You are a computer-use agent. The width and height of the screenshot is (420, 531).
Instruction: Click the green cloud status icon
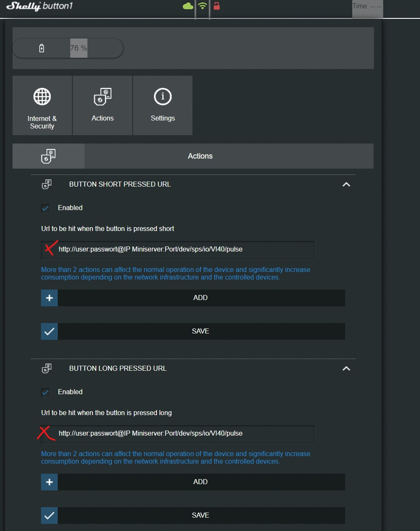(x=188, y=6)
